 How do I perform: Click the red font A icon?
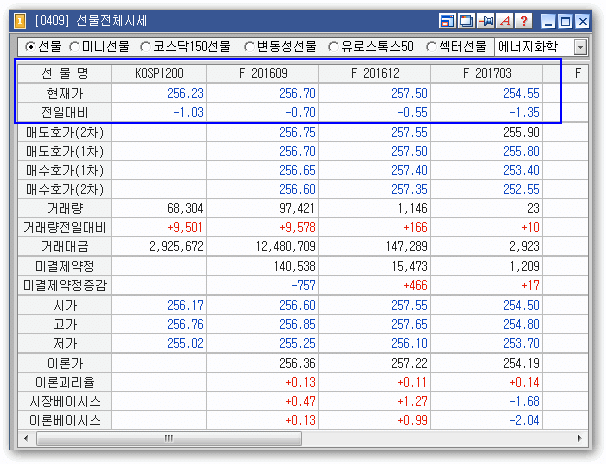(x=504, y=21)
